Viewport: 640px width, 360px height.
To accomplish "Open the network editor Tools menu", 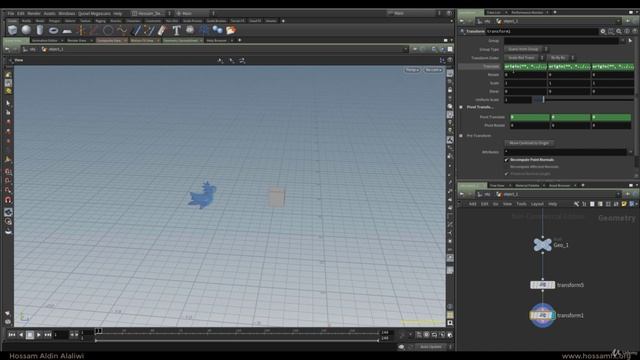I will (521, 204).
